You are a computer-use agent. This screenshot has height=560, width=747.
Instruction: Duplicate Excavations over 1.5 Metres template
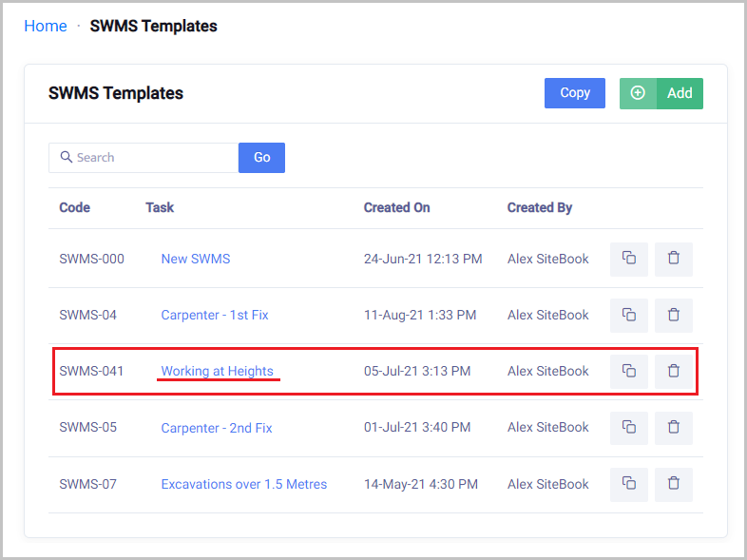[x=628, y=484]
